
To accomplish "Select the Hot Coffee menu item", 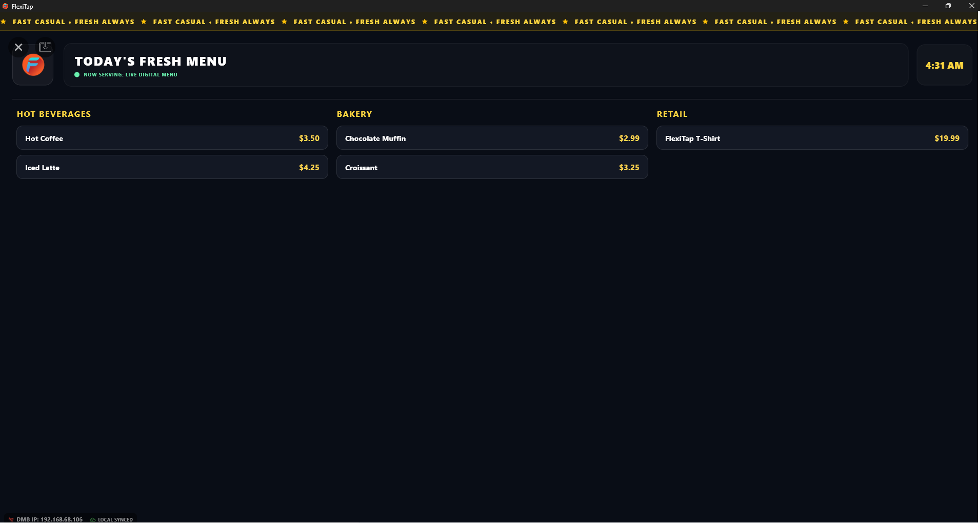I will 172,138.
